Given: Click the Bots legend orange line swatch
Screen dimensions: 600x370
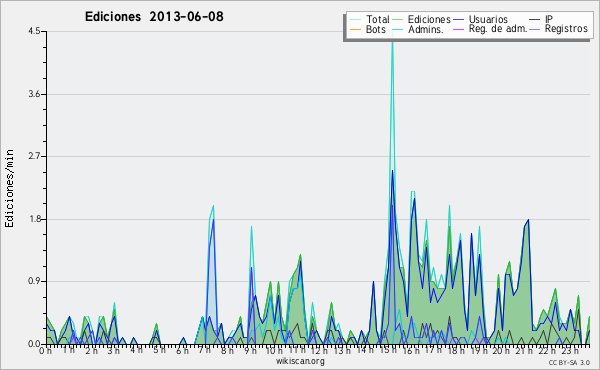Looking at the screenshot, I should [355, 29].
